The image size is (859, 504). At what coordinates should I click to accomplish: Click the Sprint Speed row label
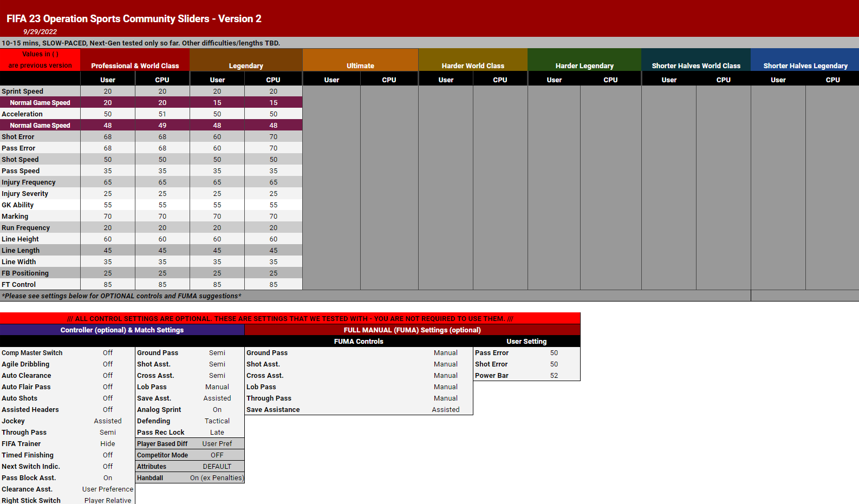tap(23, 91)
